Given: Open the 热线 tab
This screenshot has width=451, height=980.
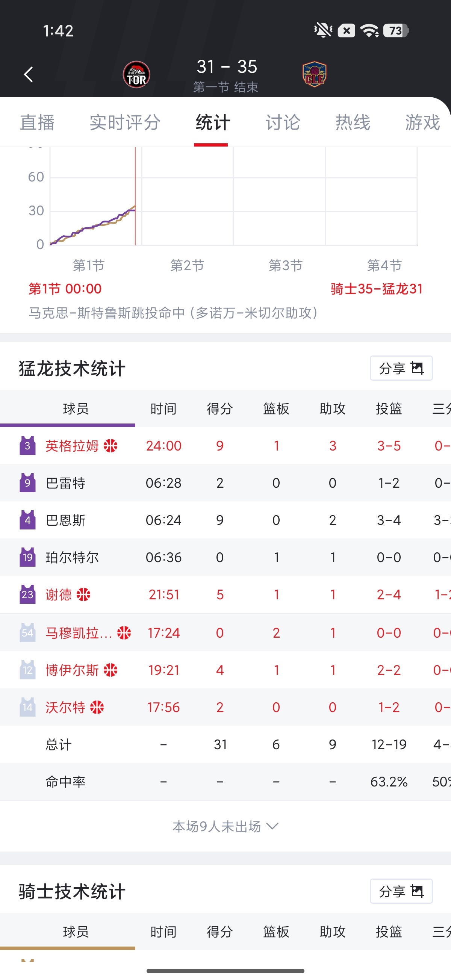Looking at the screenshot, I should click(353, 122).
